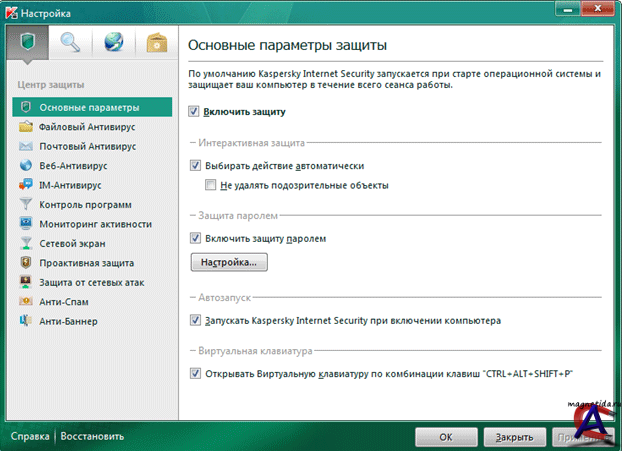Click the Восстановить link
The height and width of the screenshot is (451, 622).
tap(93, 437)
